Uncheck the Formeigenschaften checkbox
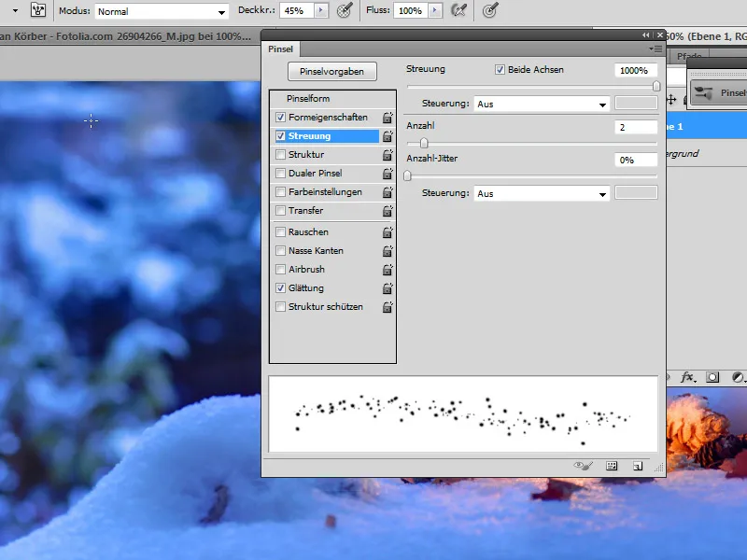Viewport: 747px width, 560px height. click(281, 118)
